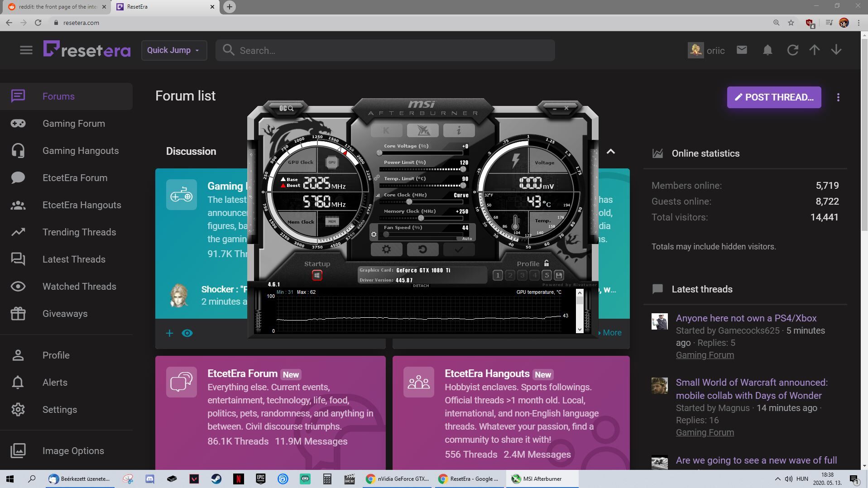
Task: Click the Post Thread button
Action: pyautogui.click(x=774, y=97)
